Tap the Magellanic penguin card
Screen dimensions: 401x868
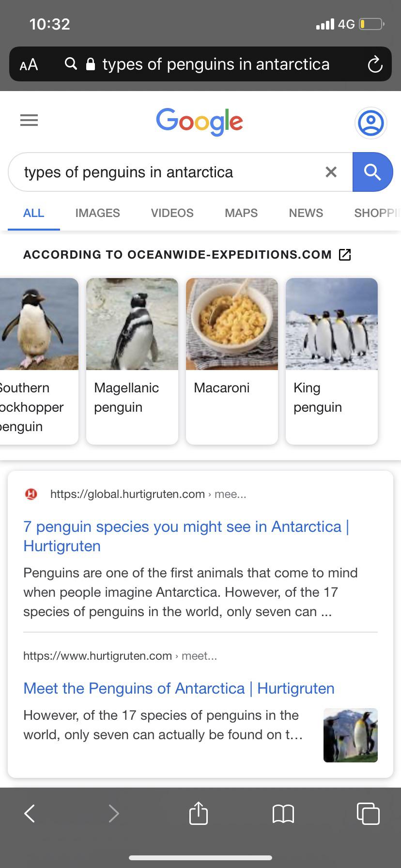(x=132, y=361)
